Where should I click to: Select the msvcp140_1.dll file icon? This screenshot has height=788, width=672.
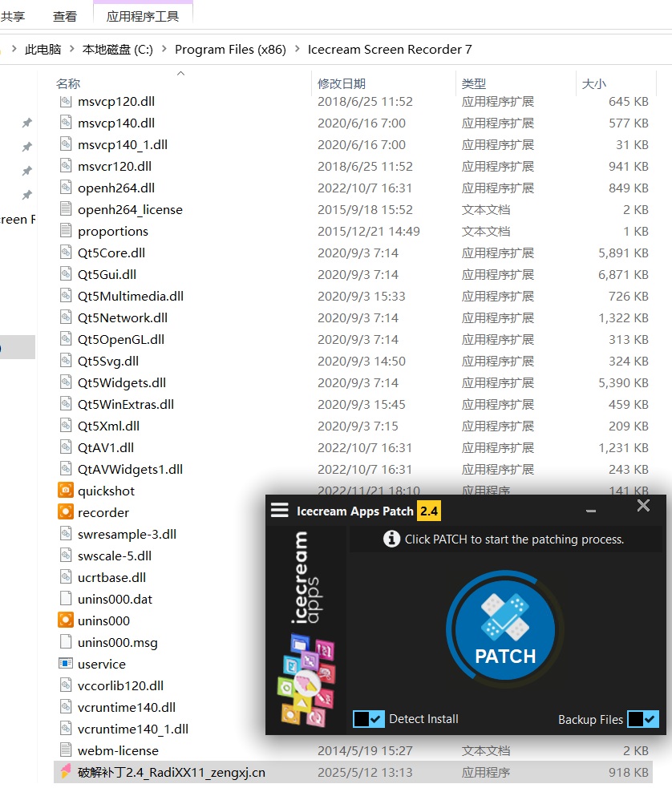(x=65, y=143)
